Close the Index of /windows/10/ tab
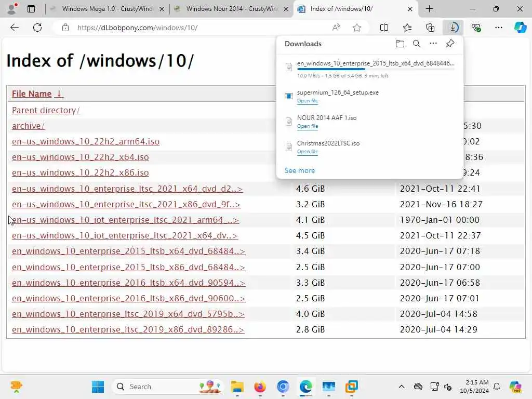The width and height of the screenshot is (532, 399). point(410,9)
